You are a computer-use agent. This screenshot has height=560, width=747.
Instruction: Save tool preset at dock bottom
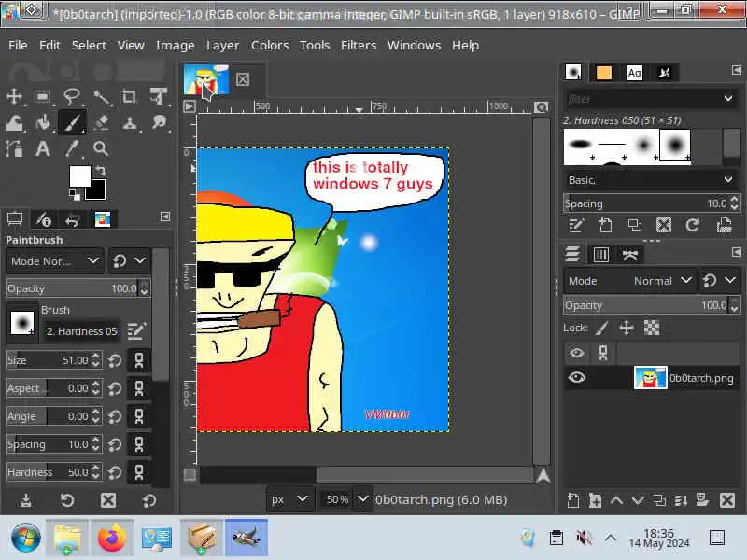pos(26,500)
